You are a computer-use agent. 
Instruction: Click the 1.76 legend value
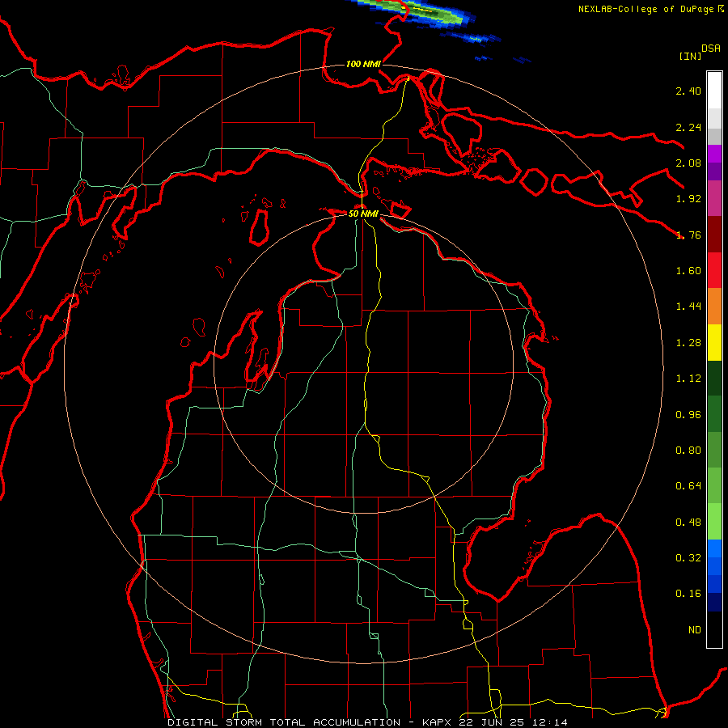point(688,235)
